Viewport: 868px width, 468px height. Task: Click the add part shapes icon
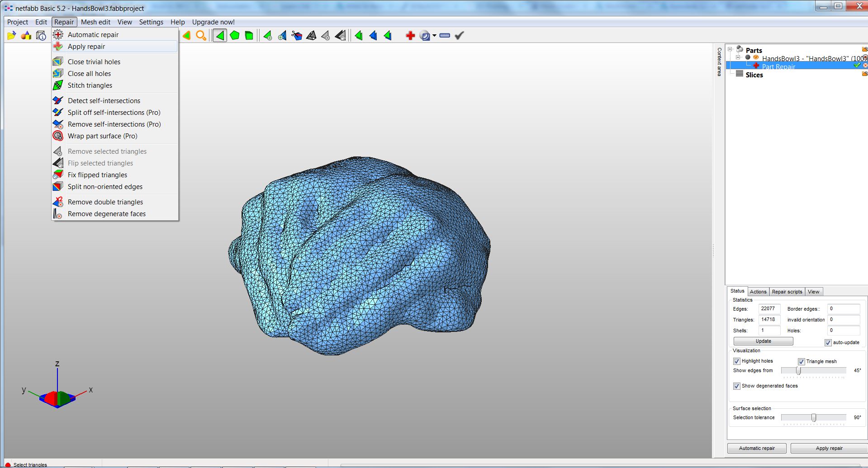[x=26, y=35]
